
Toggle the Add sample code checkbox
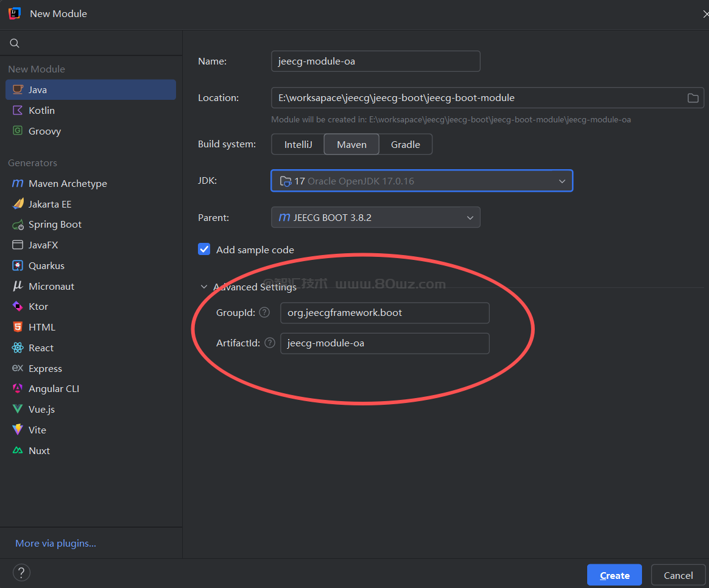[204, 250]
